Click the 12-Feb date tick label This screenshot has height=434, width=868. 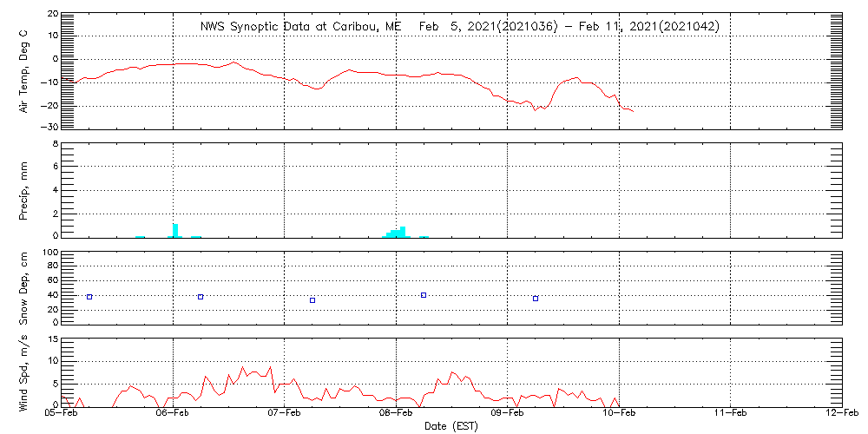[x=841, y=415]
